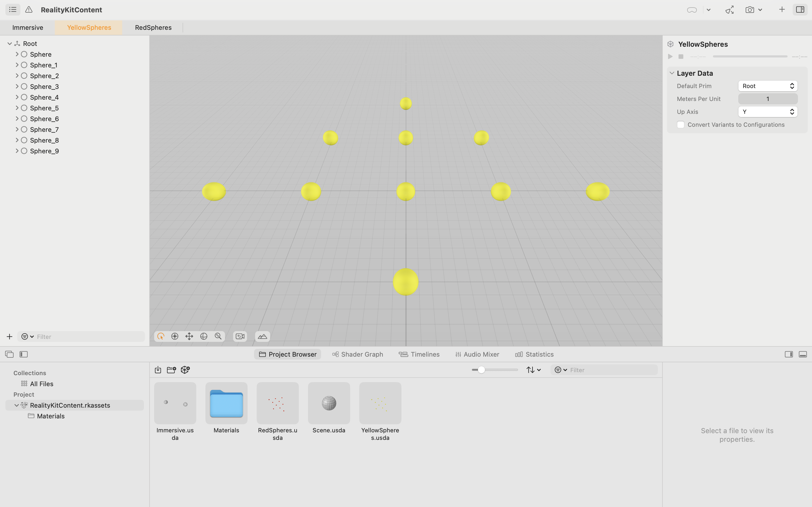Open the Timelines tab

point(419,354)
